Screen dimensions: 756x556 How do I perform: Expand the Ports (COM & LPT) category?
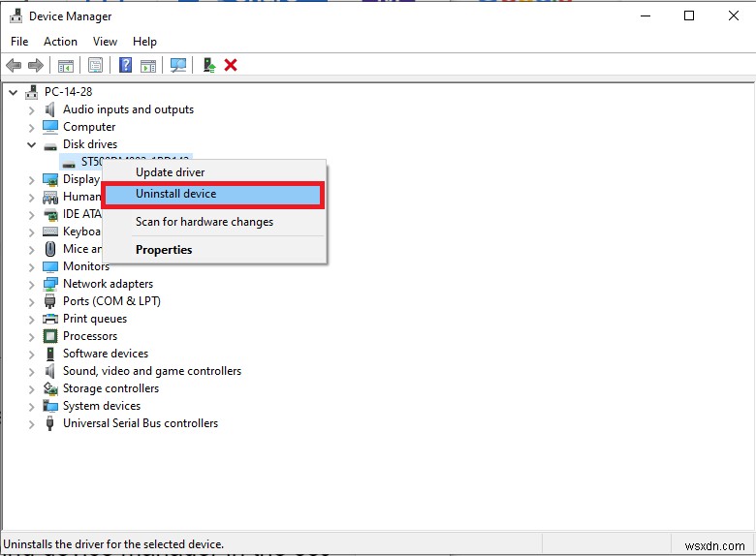(x=31, y=302)
